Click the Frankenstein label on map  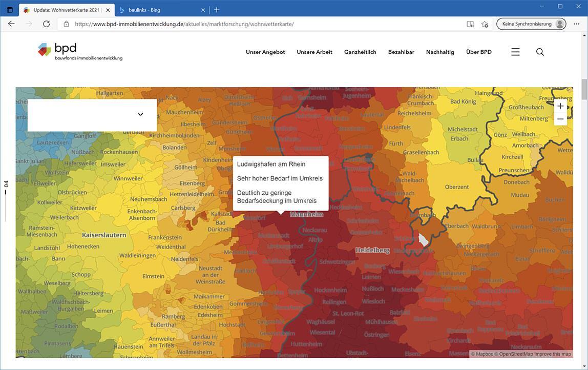[165, 238]
